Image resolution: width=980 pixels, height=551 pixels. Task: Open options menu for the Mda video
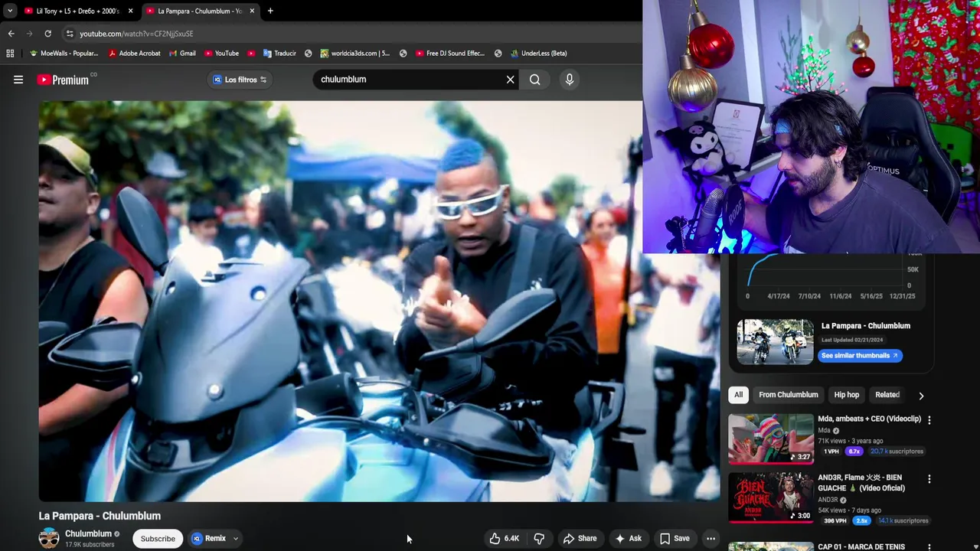click(929, 420)
